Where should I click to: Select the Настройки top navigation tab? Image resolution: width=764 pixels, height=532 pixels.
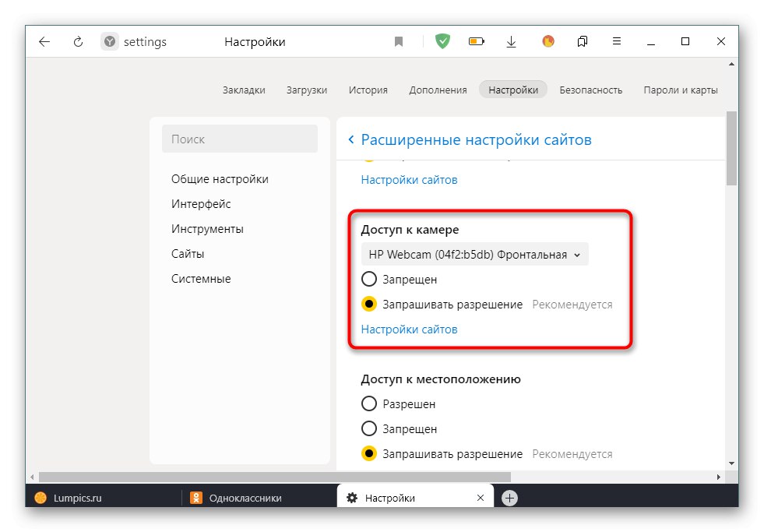513,90
